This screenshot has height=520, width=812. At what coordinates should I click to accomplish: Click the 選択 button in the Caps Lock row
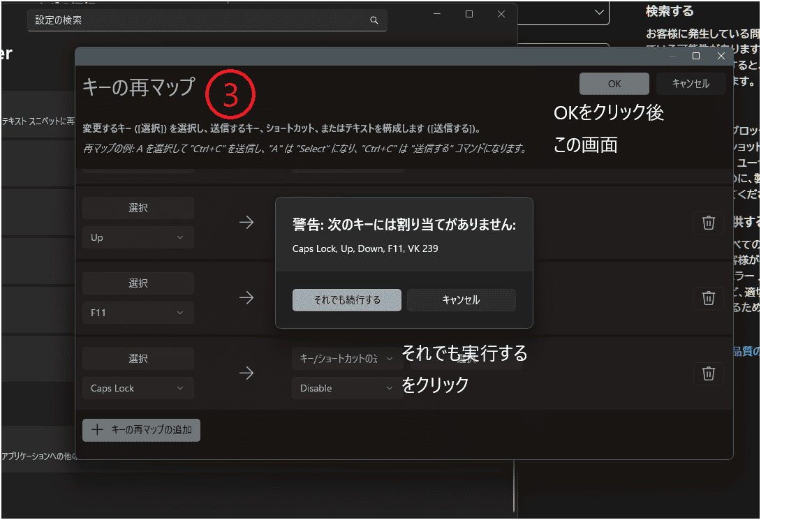pos(138,358)
